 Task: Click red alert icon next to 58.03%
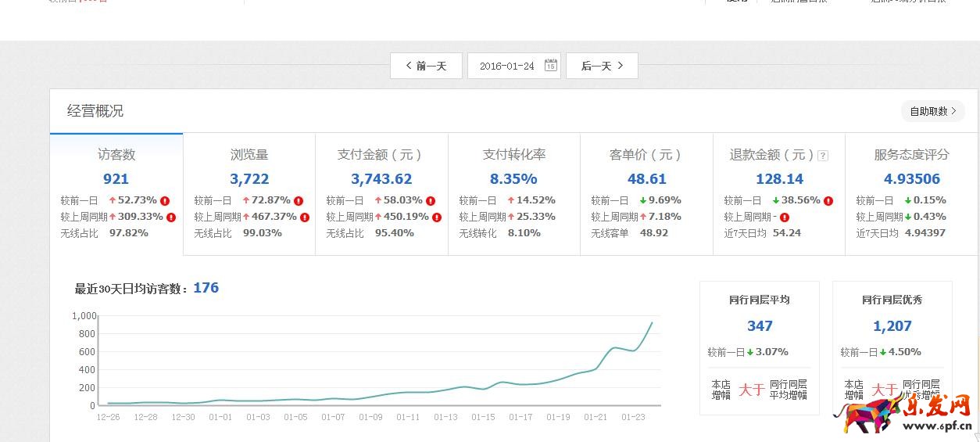pos(431,201)
